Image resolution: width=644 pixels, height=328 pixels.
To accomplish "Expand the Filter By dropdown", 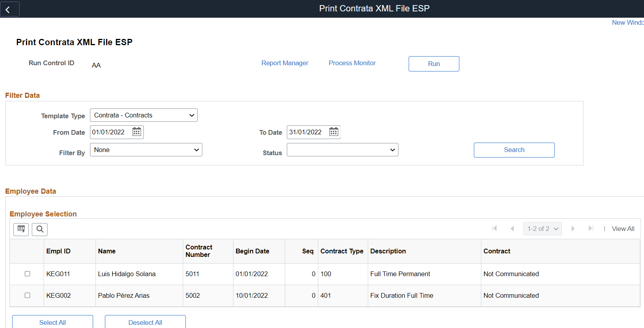I will (146, 150).
